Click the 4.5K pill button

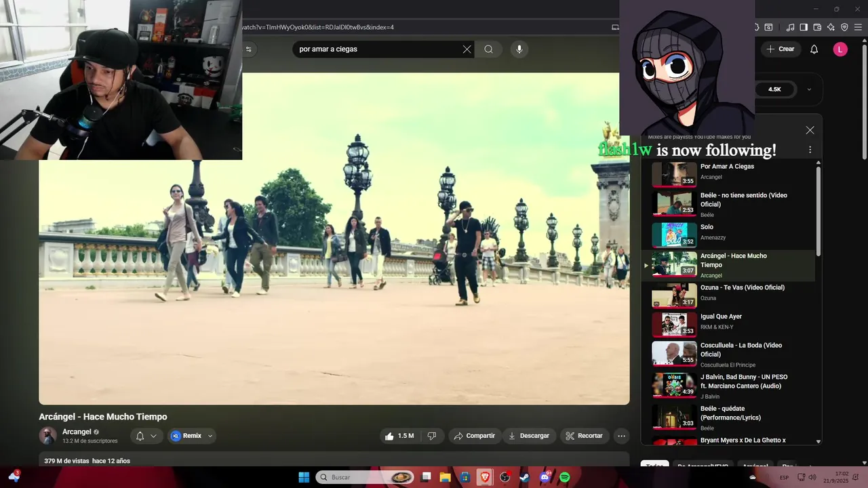(774, 89)
